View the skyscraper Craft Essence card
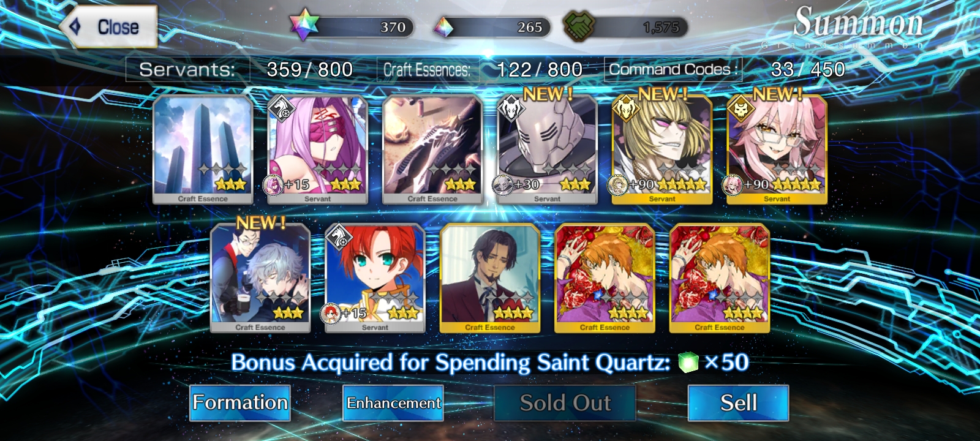 [x=203, y=149]
